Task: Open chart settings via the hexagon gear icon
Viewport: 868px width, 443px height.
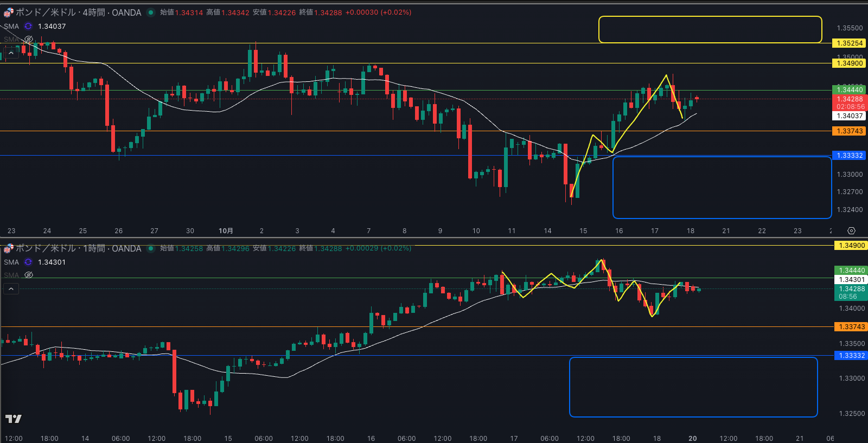Action: [851, 230]
